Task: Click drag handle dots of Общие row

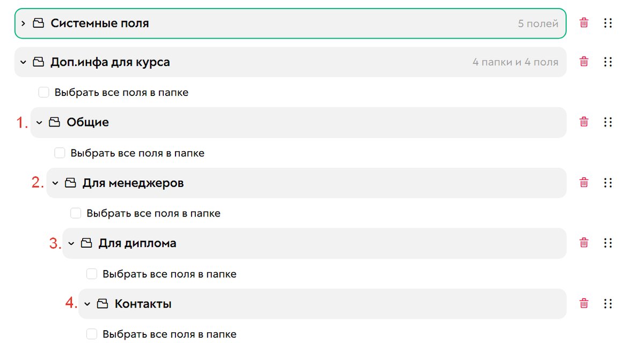Action: [608, 122]
